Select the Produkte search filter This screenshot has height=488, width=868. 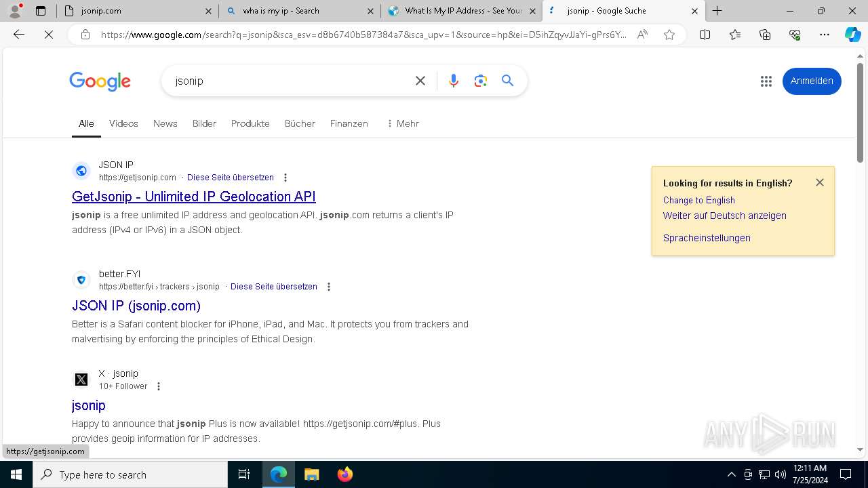(x=250, y=123)
